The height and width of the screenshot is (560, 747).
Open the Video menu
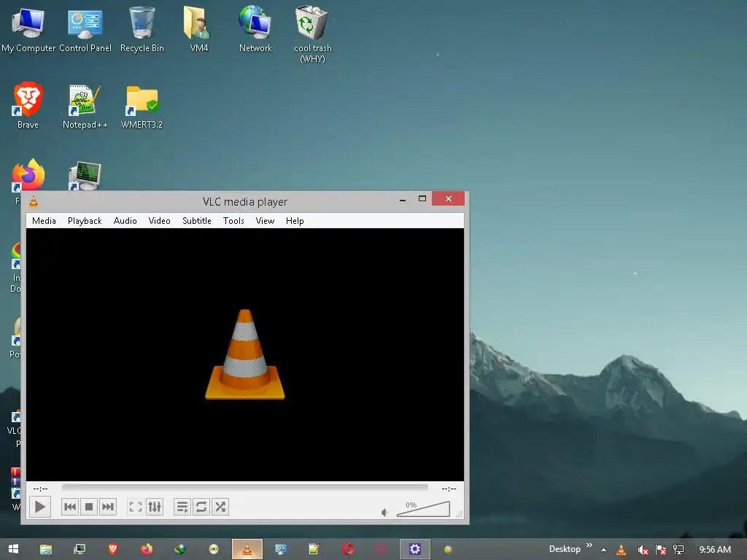(x=159, y=220)
